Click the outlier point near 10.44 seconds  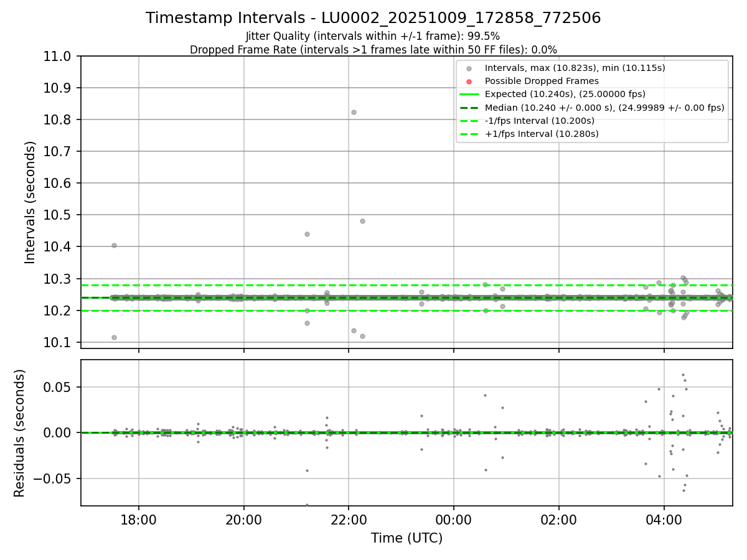tap(307, 234)
